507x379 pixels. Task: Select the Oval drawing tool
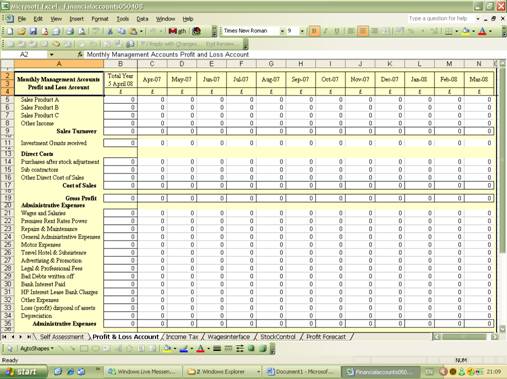[x=95, y=348]
